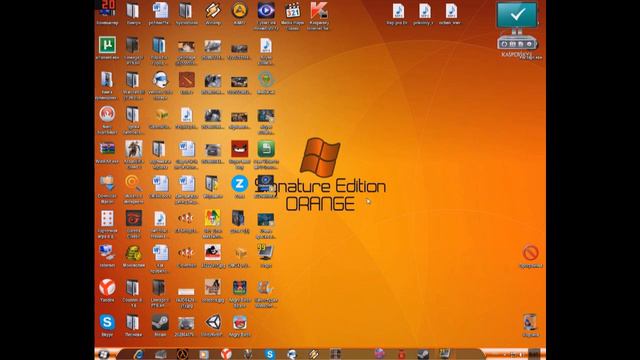The image size is (640, 360).
Task: Open Winamp from the taskbar
Action: click(313, 354)
